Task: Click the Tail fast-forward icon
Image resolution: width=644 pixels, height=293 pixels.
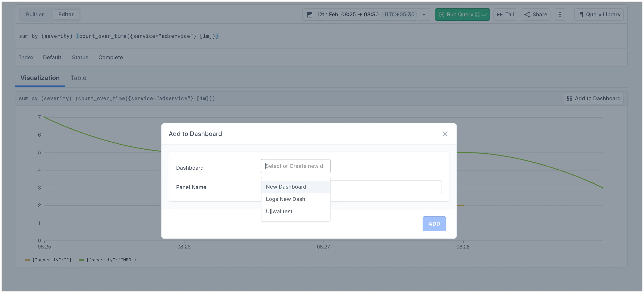Action: [x=499, y=15]
